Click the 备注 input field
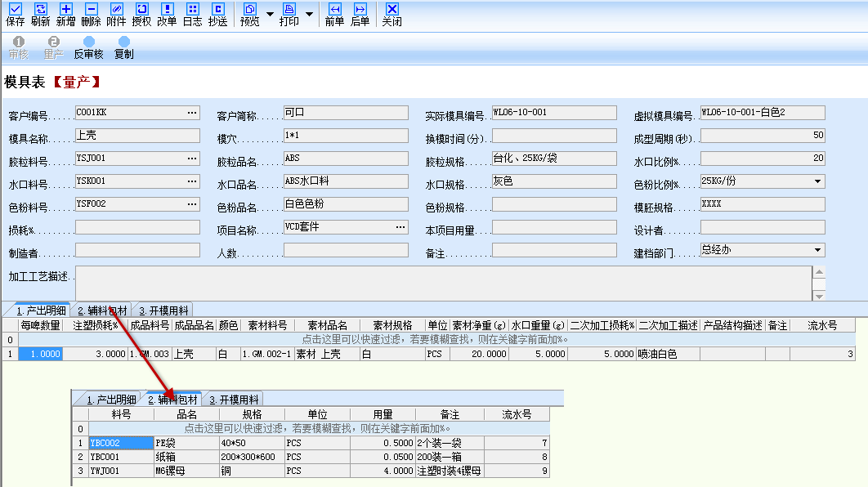The image size is (868, 487). pos(554,250)
